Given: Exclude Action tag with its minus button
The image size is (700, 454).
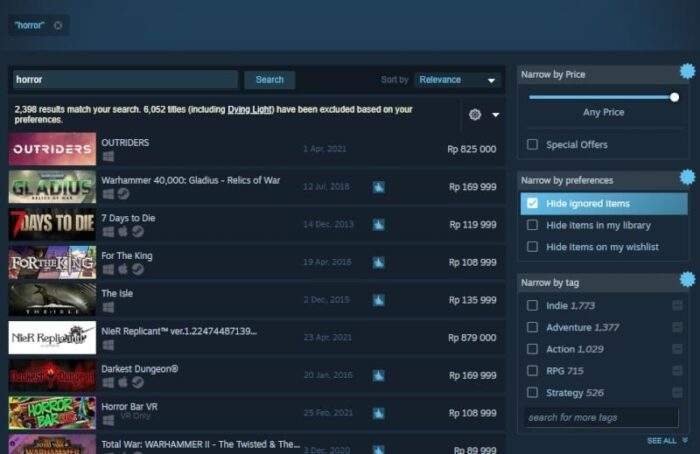Looking at the screenshot, I should (677, 349).
